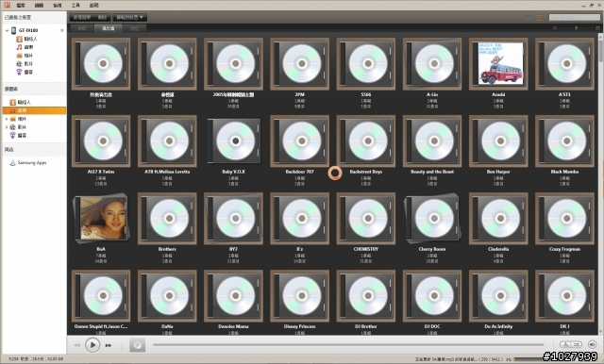The width and height of the screenshot is (604, 364).
Task: Expand the library Photos tree node
Action: pyautogui.click(x=7, y=119)
